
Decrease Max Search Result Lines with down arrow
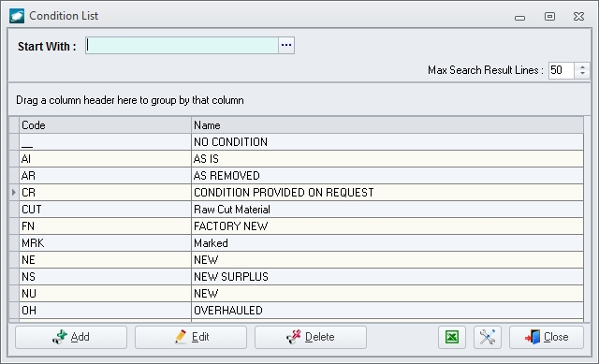[x=582, y=74]
